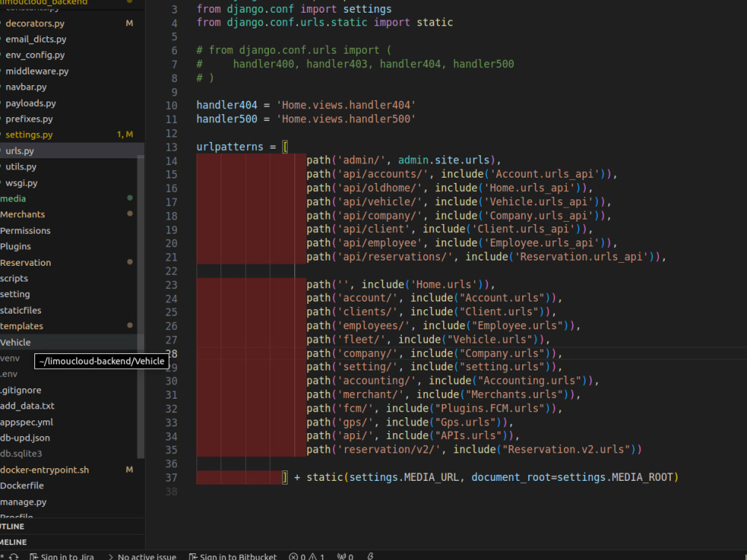This screenshot has height=560, width=747.
Task: Click "Reservation.v2.urls" in line 35
Action: pos(567,449)
